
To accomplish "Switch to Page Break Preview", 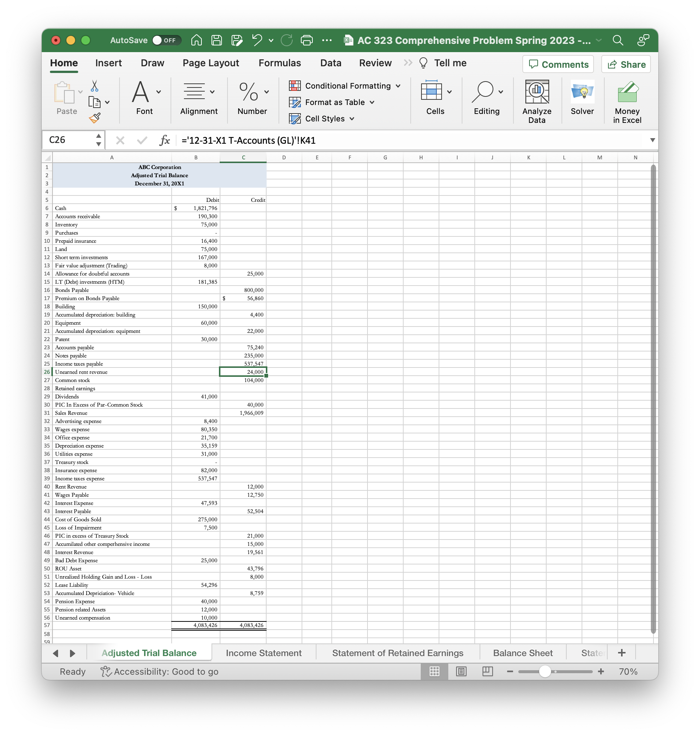I will point(487,671).
